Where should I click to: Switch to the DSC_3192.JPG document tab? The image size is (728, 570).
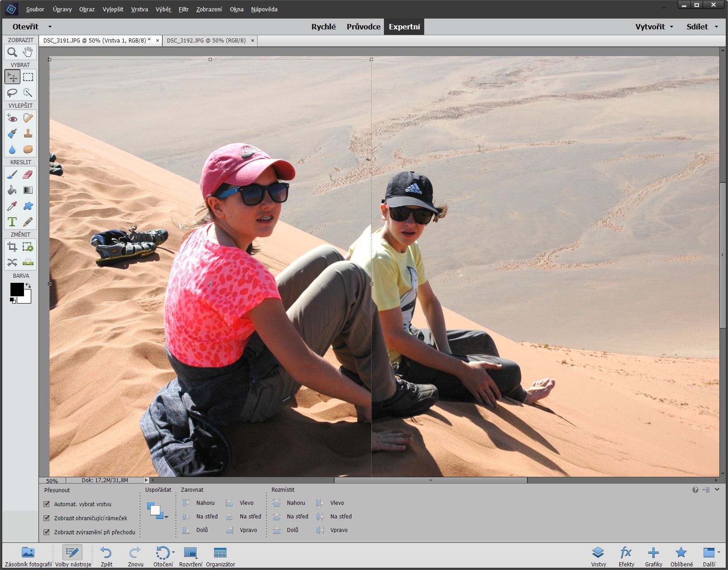pyautogui.click(x=206, y=40)
